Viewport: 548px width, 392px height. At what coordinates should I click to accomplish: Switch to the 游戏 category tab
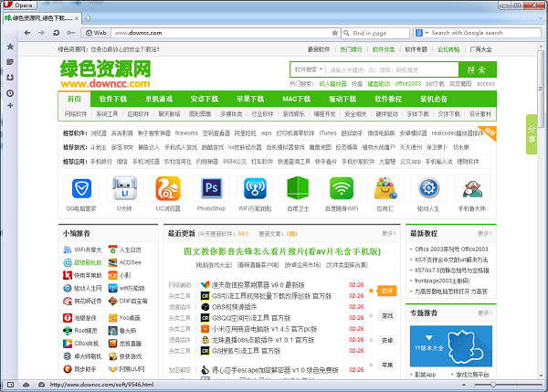click(387, 316)
